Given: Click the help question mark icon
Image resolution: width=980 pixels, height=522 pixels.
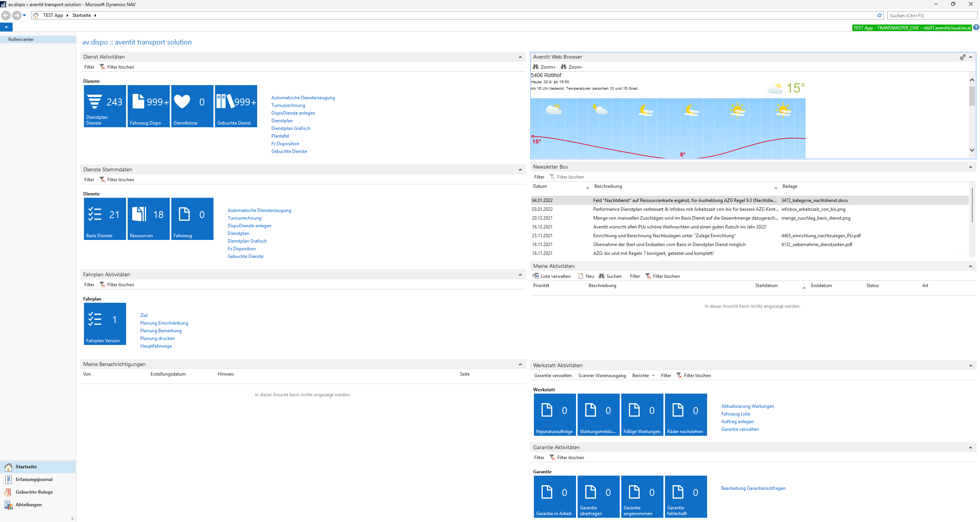Looking at the screenshot, I should (976, 28).
